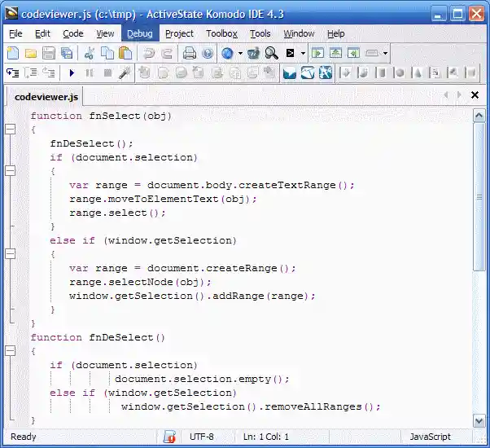The height and width of the screenshot is (448, 490).
Task: Click the Print icon in toolbar
Action: tap(189, 53)
